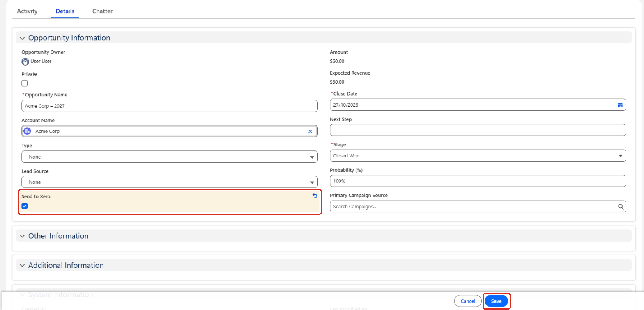Uncheck the Send to Xero checkbox

(25, 206)
